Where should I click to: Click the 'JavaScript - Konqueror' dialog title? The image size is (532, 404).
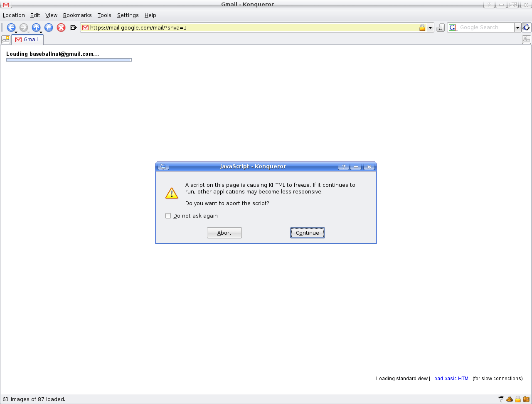pyautogui.click(x=253, y=166)
